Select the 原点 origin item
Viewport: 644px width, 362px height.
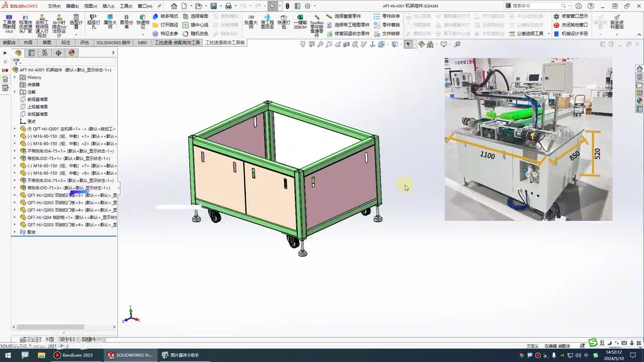pos(28,121)
